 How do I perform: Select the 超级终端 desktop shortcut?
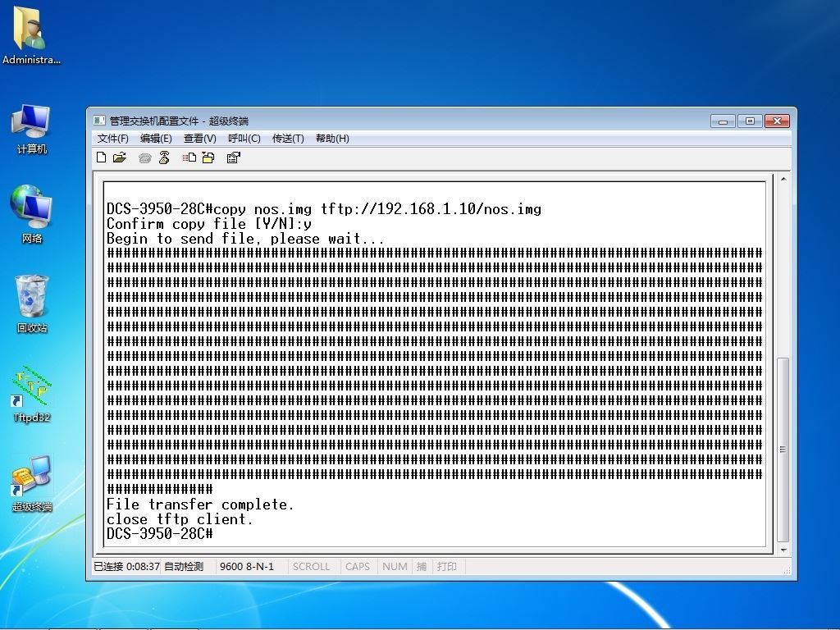point(32,484)
